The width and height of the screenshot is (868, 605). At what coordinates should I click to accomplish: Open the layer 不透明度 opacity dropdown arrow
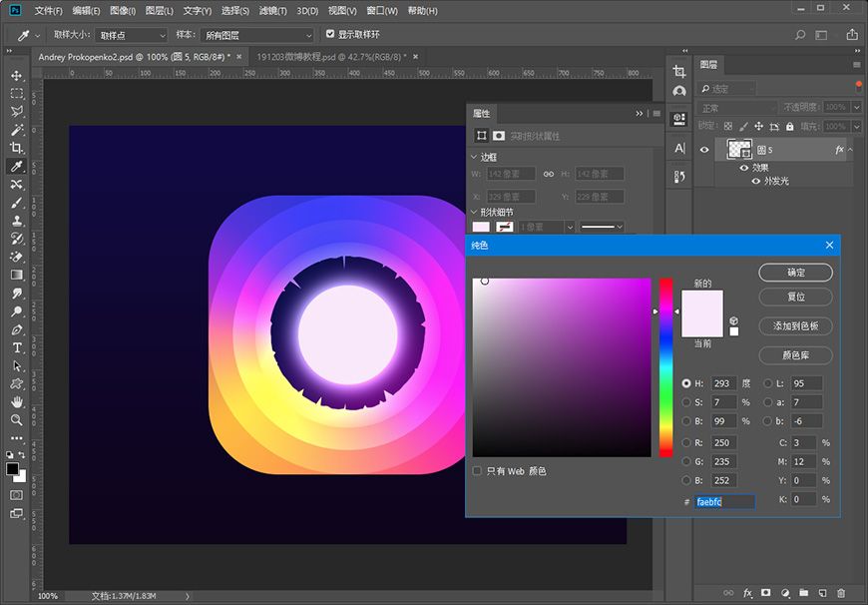(857, 108)
